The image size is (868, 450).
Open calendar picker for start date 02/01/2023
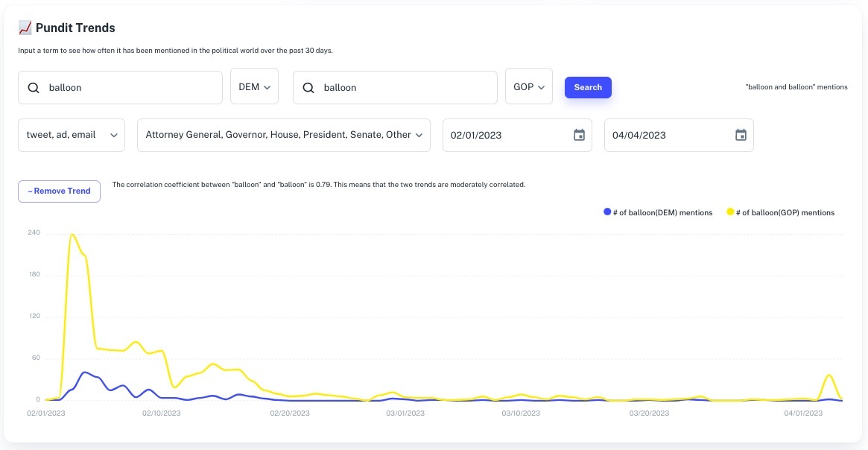coord(579,135)
